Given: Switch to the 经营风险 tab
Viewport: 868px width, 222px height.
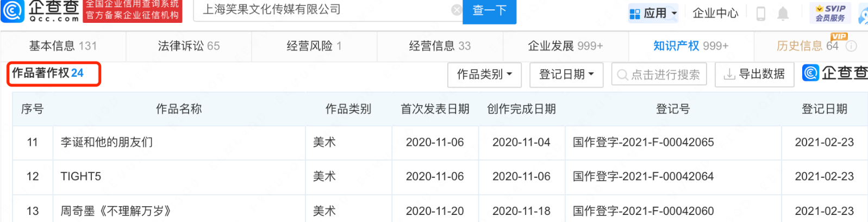Looking at the screenshot, I should pyautogui.click(x=314, y=46).
